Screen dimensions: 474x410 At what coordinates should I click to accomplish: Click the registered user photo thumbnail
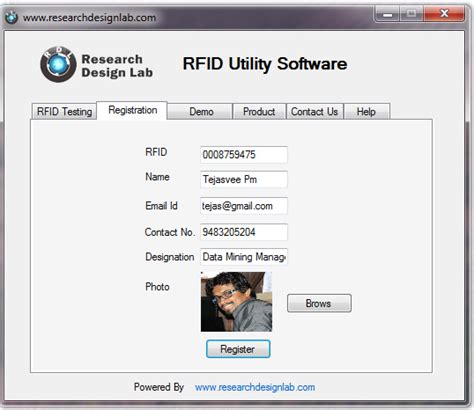(x=236, y=302)
